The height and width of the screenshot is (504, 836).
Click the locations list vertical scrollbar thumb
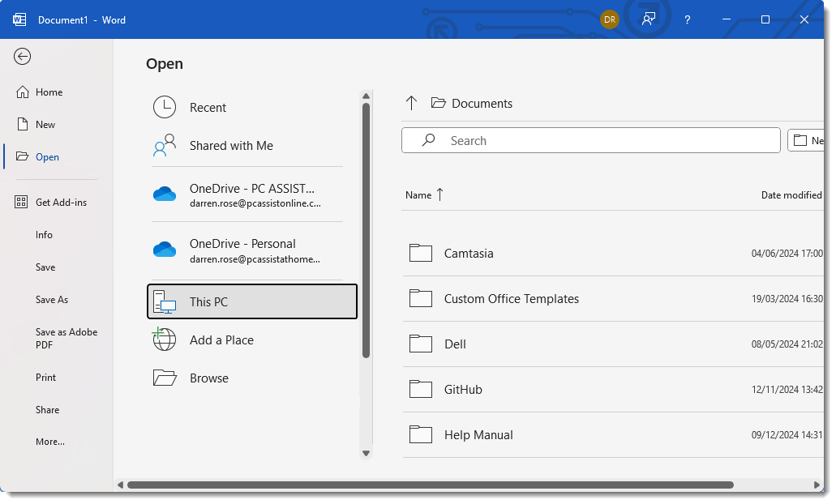point(366,230)
